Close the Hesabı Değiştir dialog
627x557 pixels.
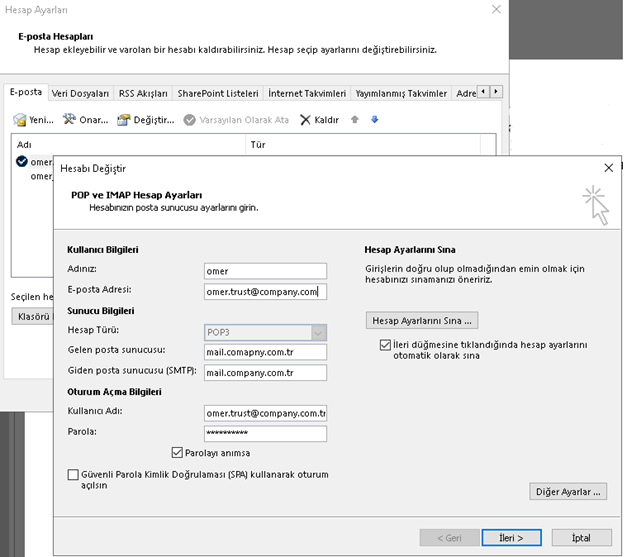(x=609, y=168)
